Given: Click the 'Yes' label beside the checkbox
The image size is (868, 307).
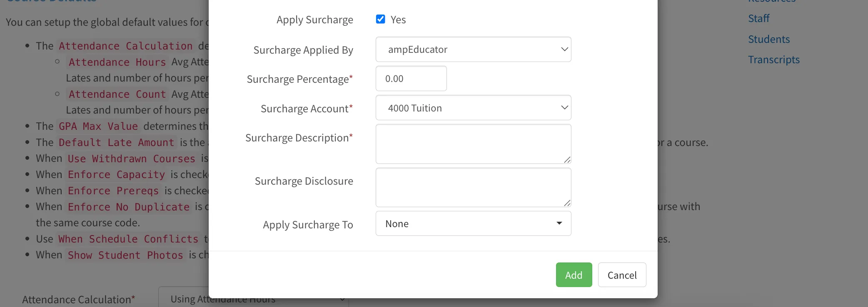Looking at the screenshot, I should click(x=398, y=20).
